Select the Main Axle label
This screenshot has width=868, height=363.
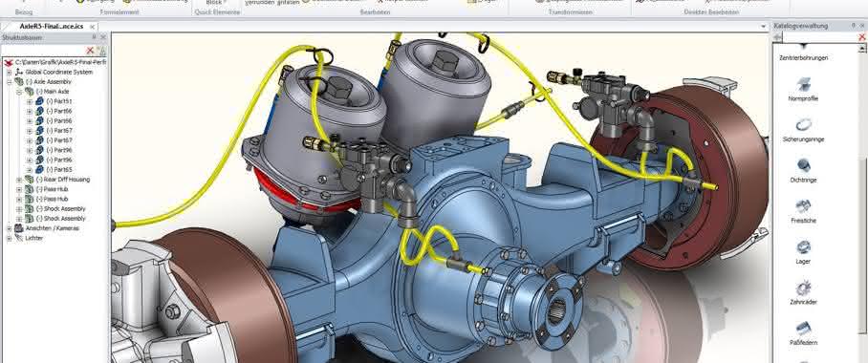(x=53, y=92)
